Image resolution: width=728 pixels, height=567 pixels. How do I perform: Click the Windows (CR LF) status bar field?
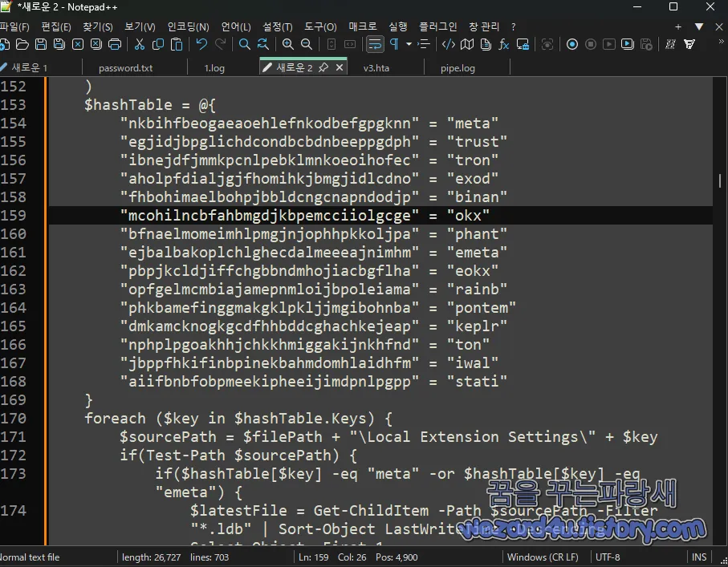tap(543, 557)
